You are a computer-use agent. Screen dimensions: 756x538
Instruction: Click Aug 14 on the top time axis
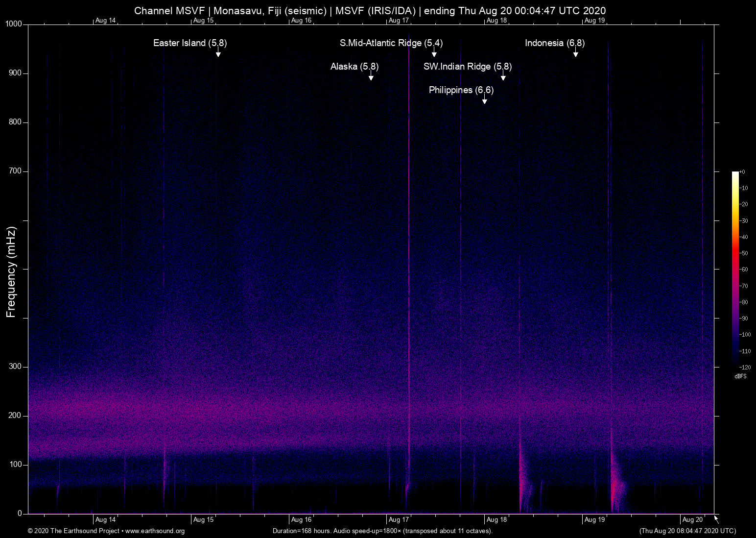click(x=106, y=21)
